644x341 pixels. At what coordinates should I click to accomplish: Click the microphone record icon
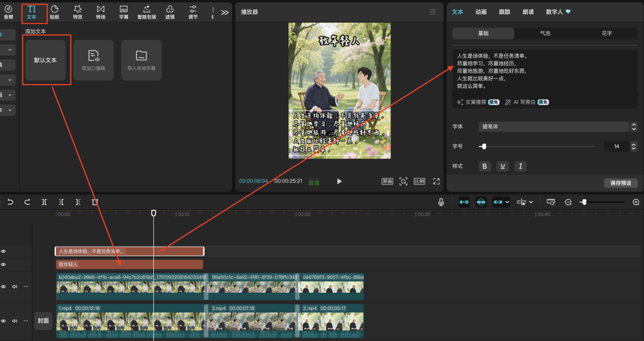tap(441, 202)
